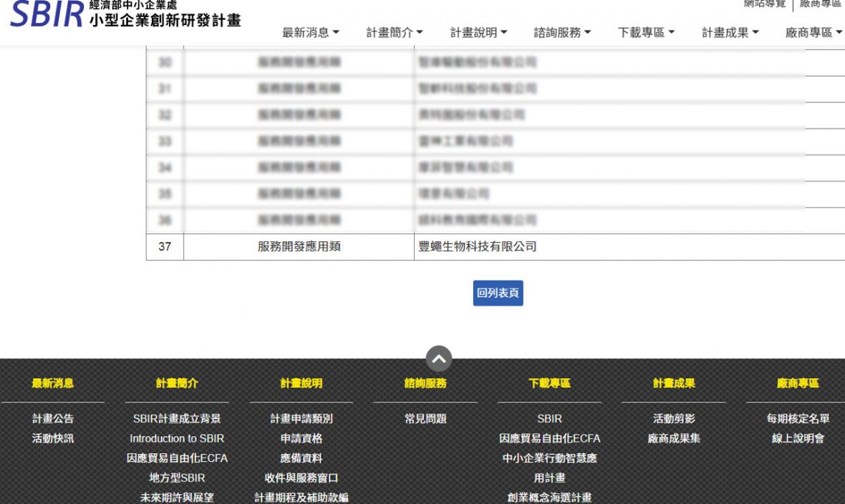Viewport: 845px width, 504px height.
Task: Open the 下載專區 menu in navbar
Action: pos(646,33)
